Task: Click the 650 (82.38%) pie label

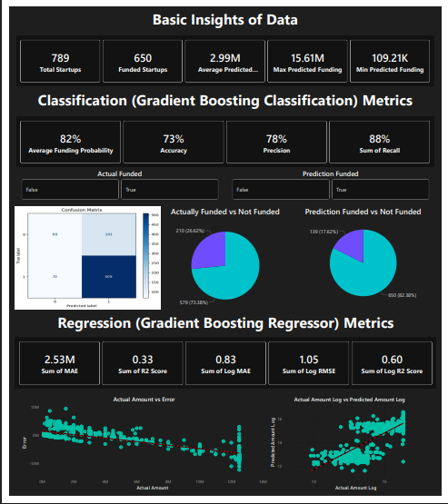Action: pos(402,295)
